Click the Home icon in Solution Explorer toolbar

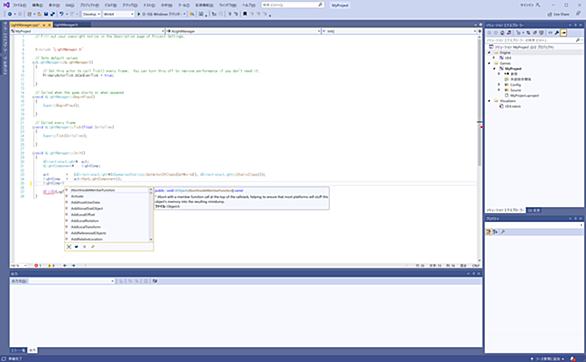(502, 33)
